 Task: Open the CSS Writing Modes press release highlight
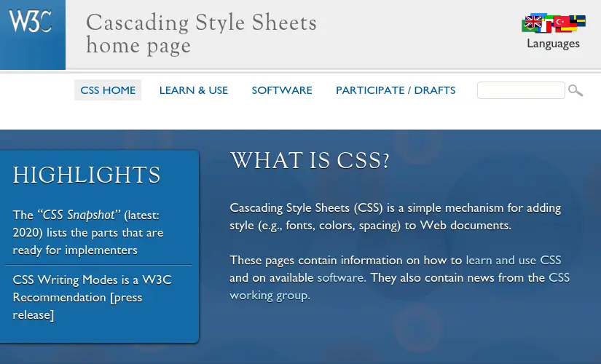tap(92, 297)
